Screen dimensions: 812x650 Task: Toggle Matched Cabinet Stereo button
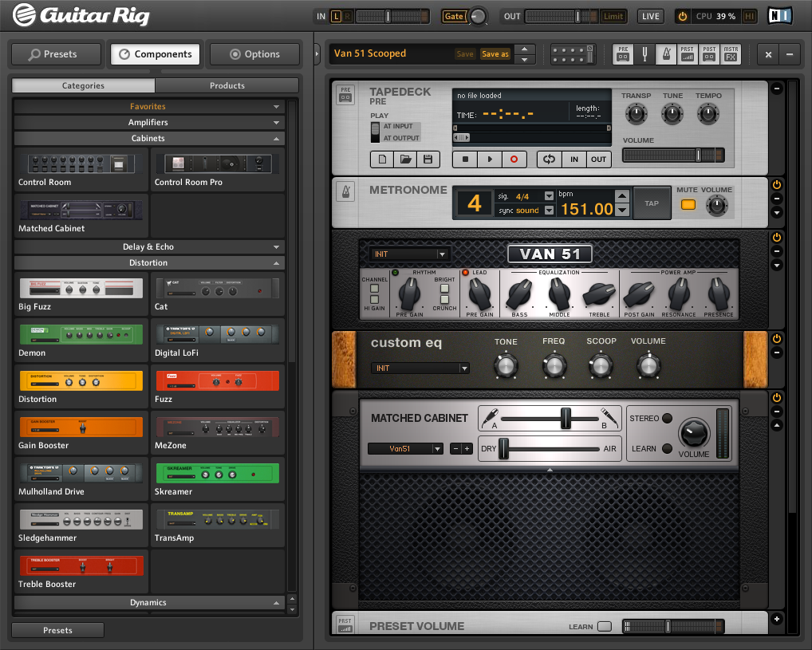(x=667, y=418)
